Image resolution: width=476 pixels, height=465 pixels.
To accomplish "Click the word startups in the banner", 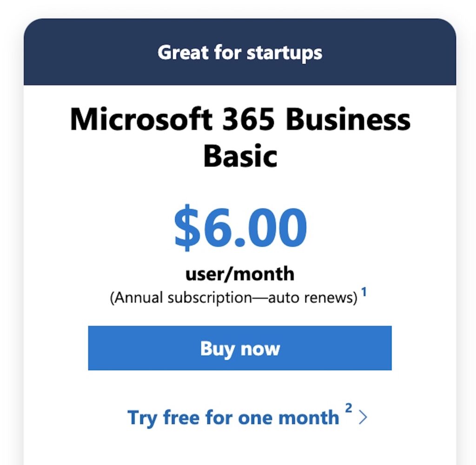I will [x=284, y=53].
